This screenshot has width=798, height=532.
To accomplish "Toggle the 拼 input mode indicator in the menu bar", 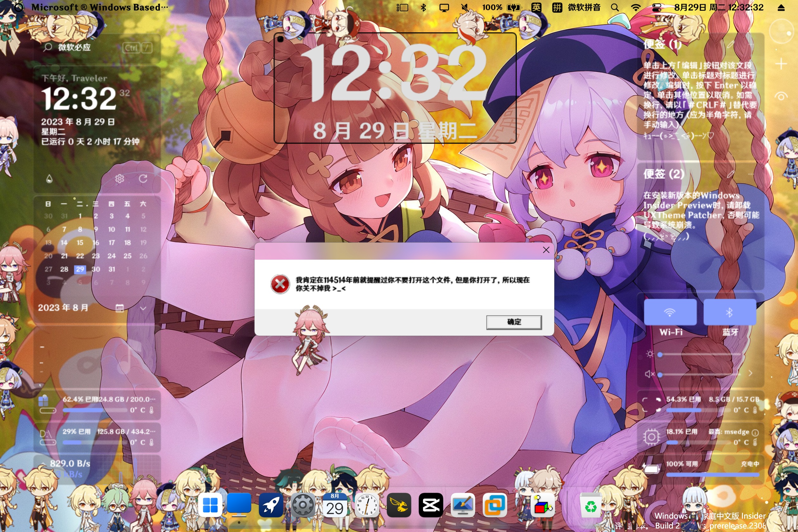I will click(557, 8).
